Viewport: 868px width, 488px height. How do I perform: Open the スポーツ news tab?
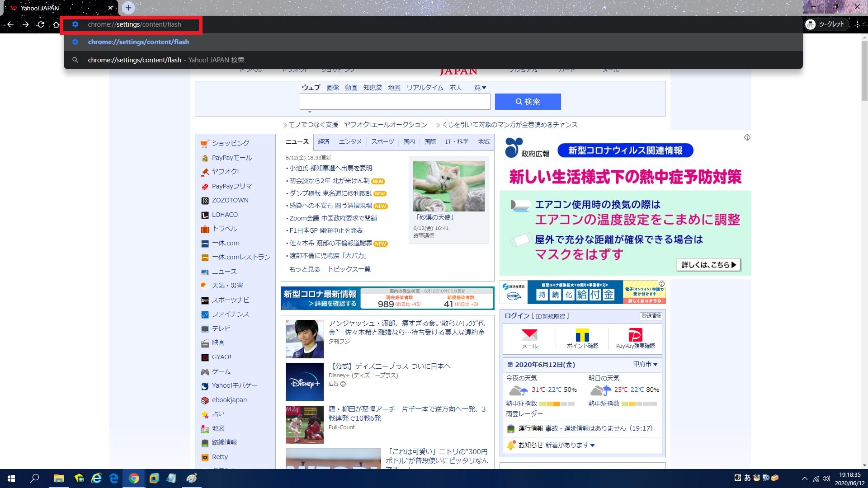click(382, 142)
